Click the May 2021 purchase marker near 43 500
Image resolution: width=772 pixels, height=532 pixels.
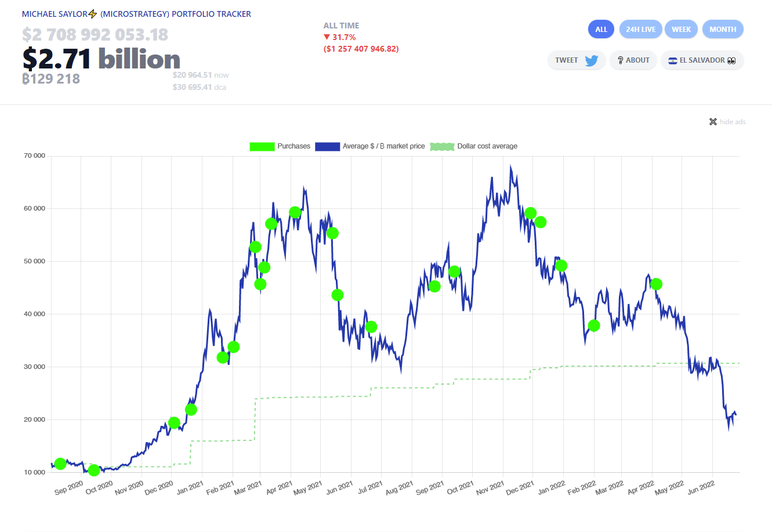point(338,295)
